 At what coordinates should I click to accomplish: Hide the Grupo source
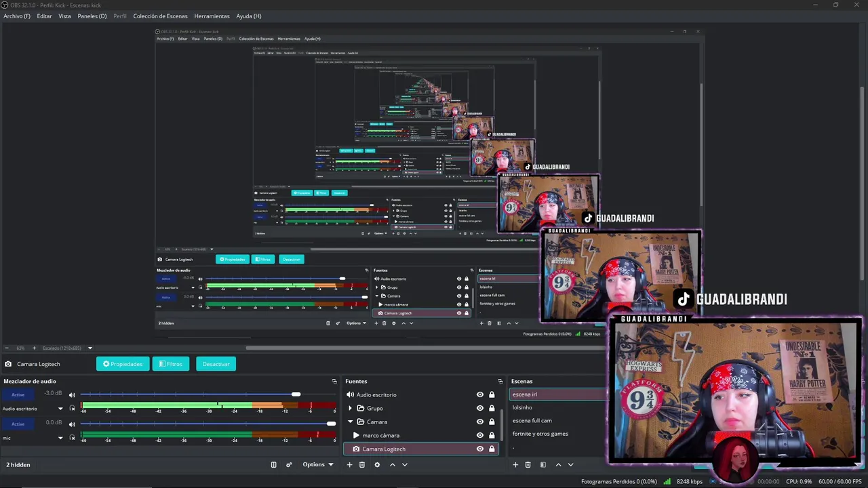pos(480,408)
